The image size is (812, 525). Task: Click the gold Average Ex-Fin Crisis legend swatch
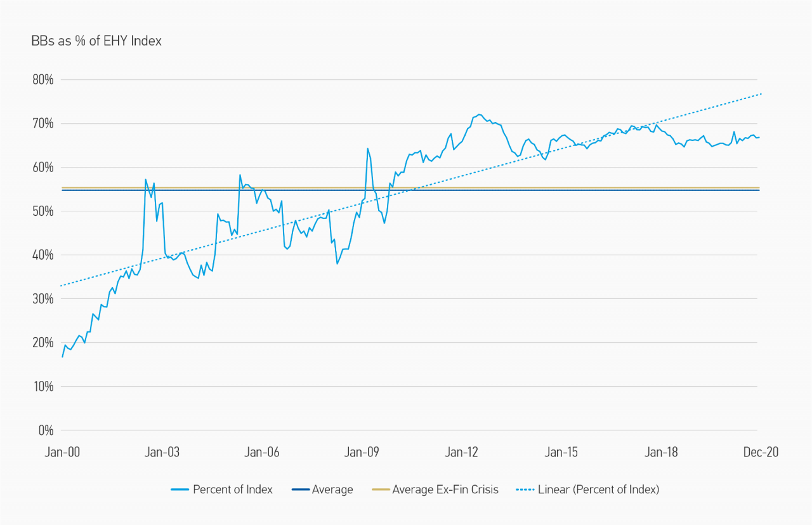[380, 489]
